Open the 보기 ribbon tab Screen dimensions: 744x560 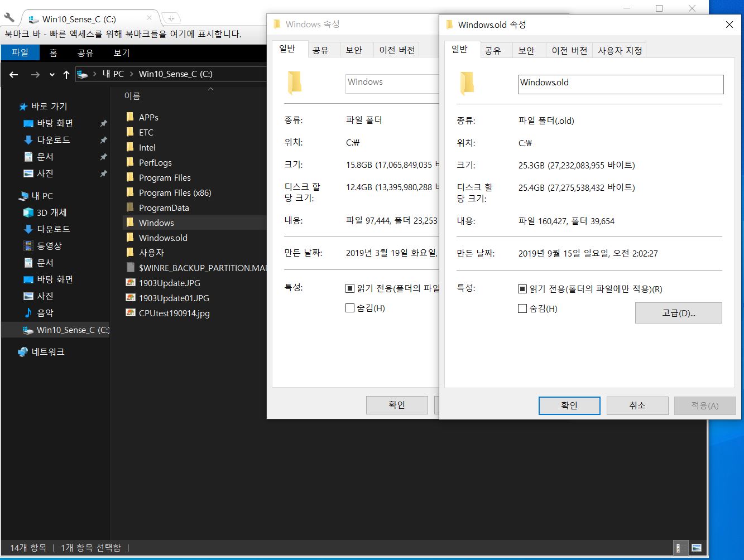[x=122, y=52]
